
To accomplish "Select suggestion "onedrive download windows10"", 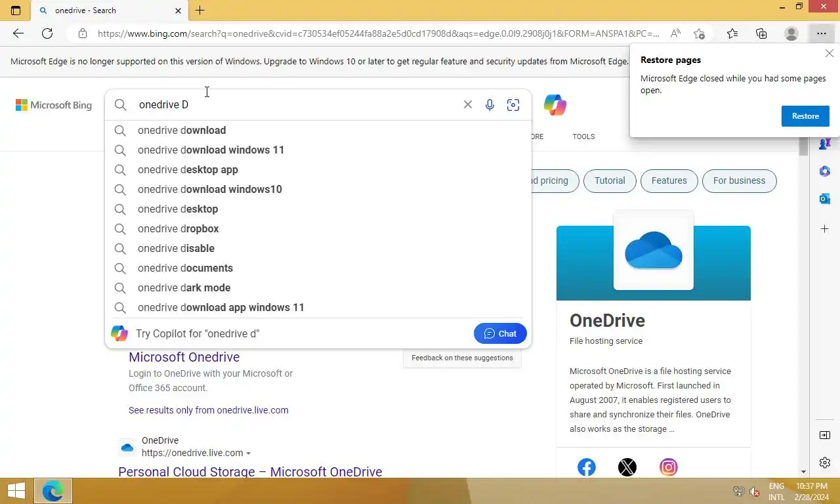I will [x=318, y=189].
